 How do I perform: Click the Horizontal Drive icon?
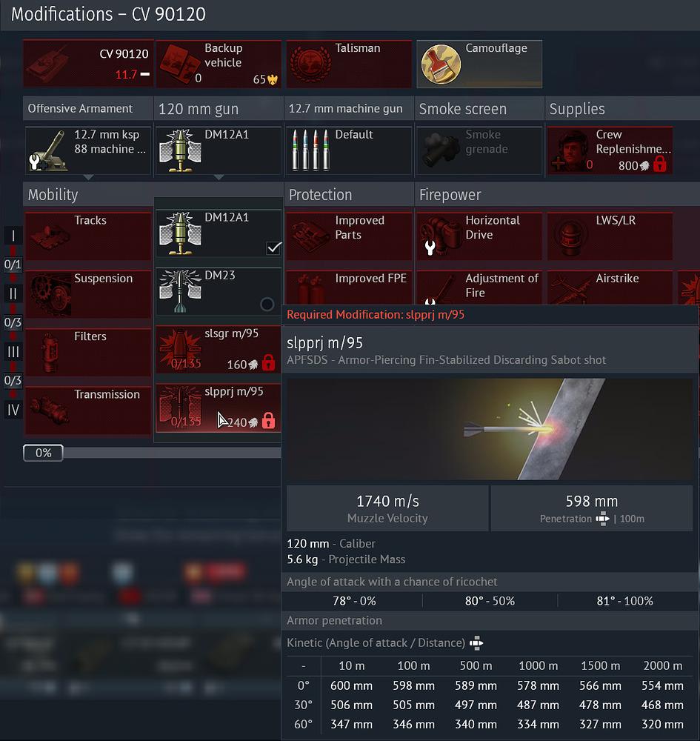pyautogui.click(x=441, y=236)
